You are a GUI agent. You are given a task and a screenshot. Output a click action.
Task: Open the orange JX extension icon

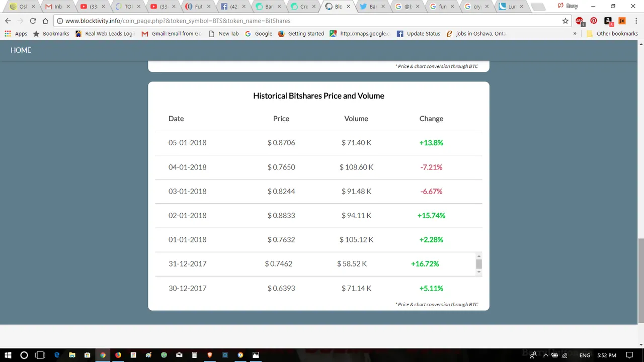(x=622, y=21)
